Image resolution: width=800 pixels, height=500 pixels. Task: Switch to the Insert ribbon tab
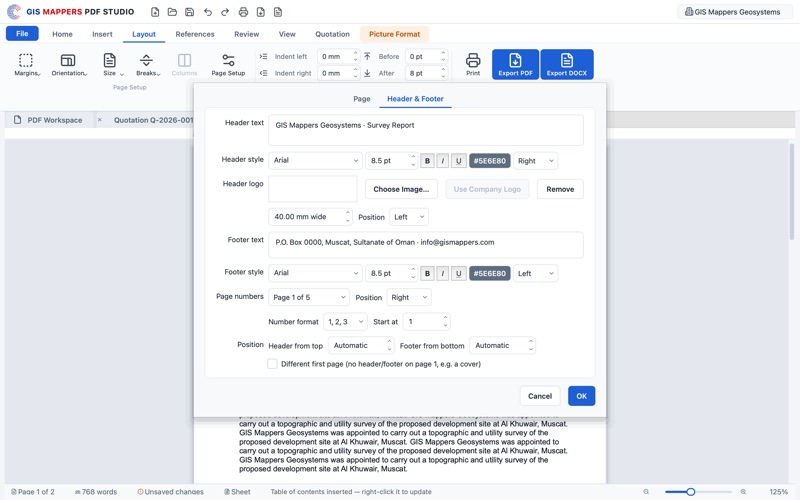pyautogui.click(x=102, y=34)
